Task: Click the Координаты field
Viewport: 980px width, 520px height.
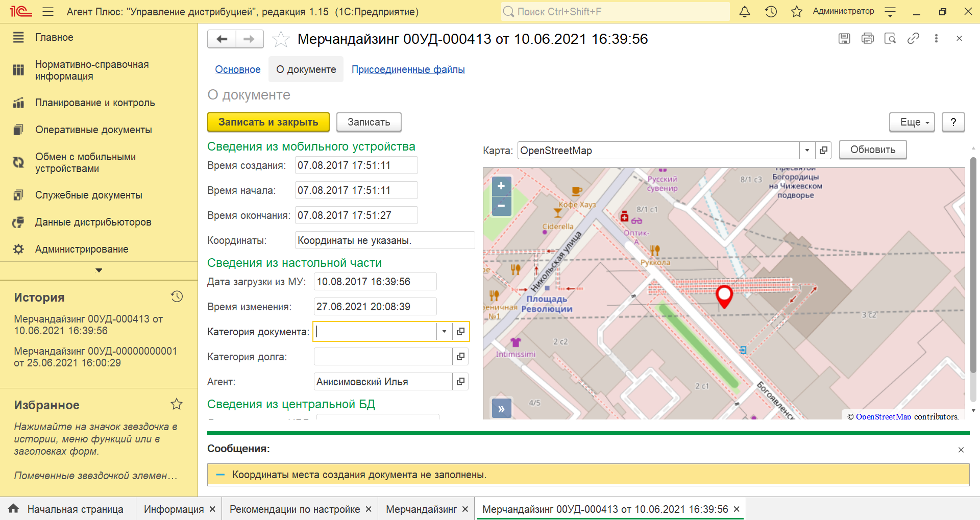Action: tap(385, 240)
